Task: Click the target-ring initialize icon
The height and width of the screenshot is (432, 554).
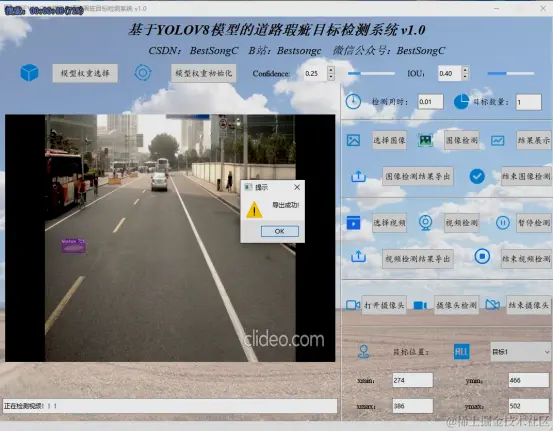Action: pos(143,73)
